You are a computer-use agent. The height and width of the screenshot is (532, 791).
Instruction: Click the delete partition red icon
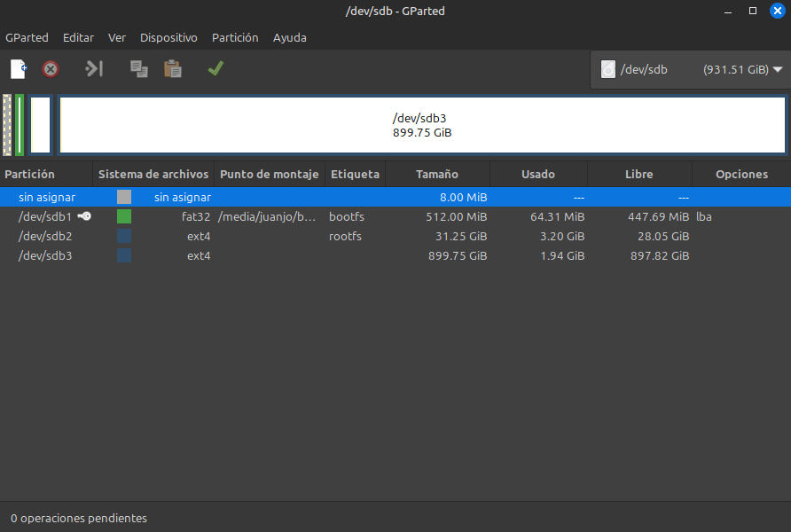(51, 69)
